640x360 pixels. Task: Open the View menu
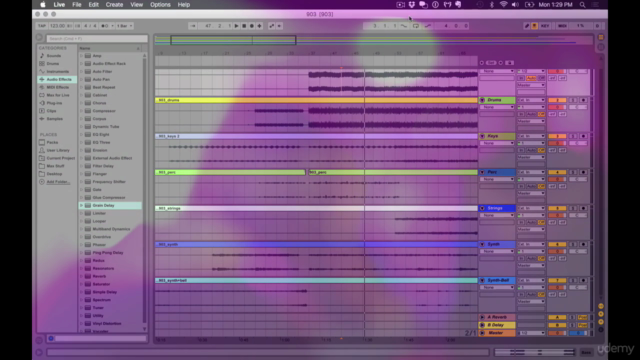(x=136, y=4)
